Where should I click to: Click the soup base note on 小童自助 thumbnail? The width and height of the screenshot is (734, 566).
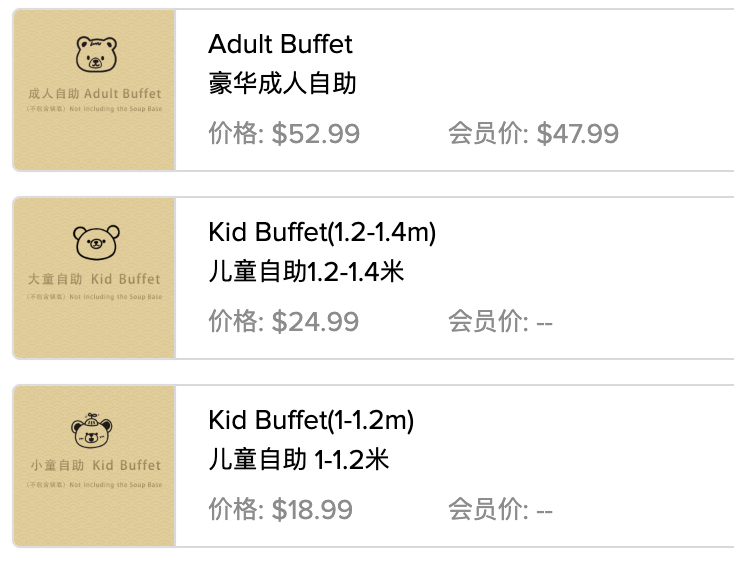click(94, 485)
